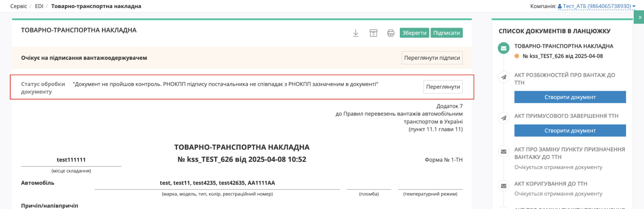
Task: Click the Автомобіль details field
Action: 217,183
